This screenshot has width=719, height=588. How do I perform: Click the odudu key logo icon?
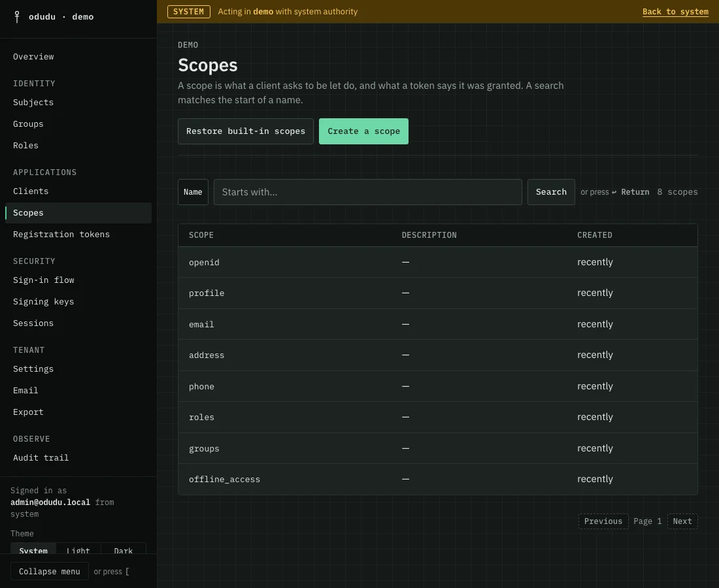[17, 17]
